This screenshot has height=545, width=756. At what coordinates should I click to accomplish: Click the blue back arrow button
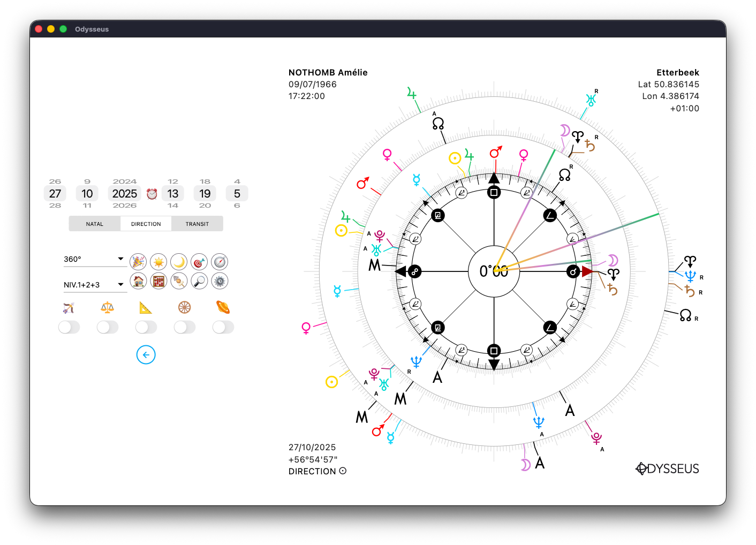pos(146,355)
